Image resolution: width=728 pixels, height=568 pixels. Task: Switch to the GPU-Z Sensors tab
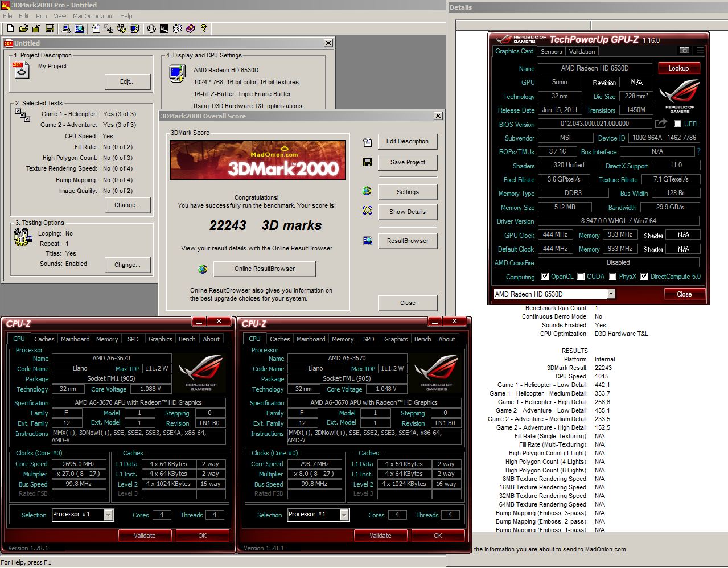click(551, 52)
